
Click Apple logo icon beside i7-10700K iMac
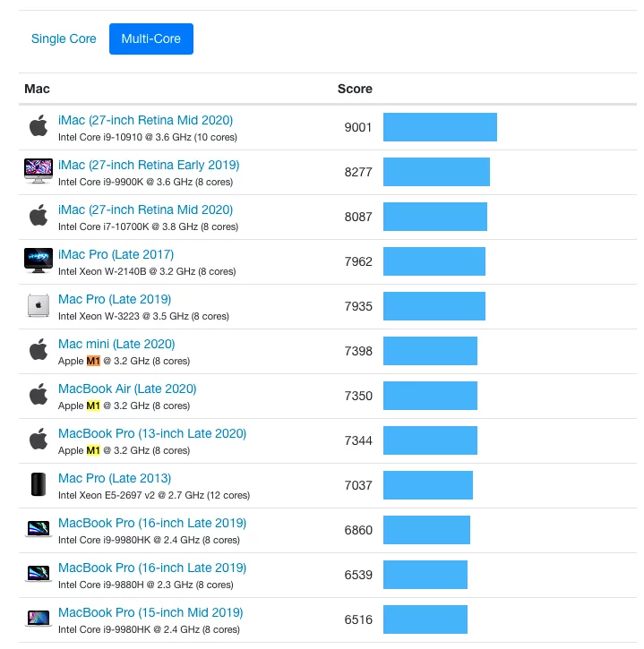tap(39, 215)
